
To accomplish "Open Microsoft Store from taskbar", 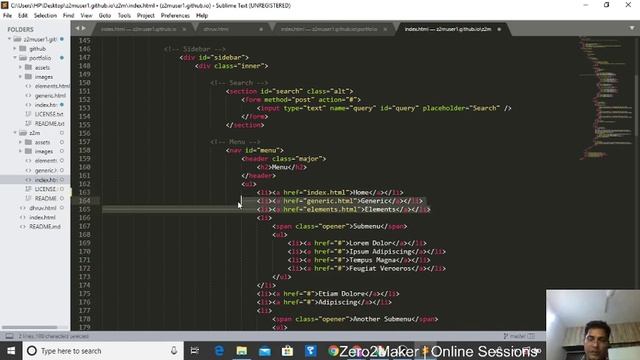I will coord(287,351).
